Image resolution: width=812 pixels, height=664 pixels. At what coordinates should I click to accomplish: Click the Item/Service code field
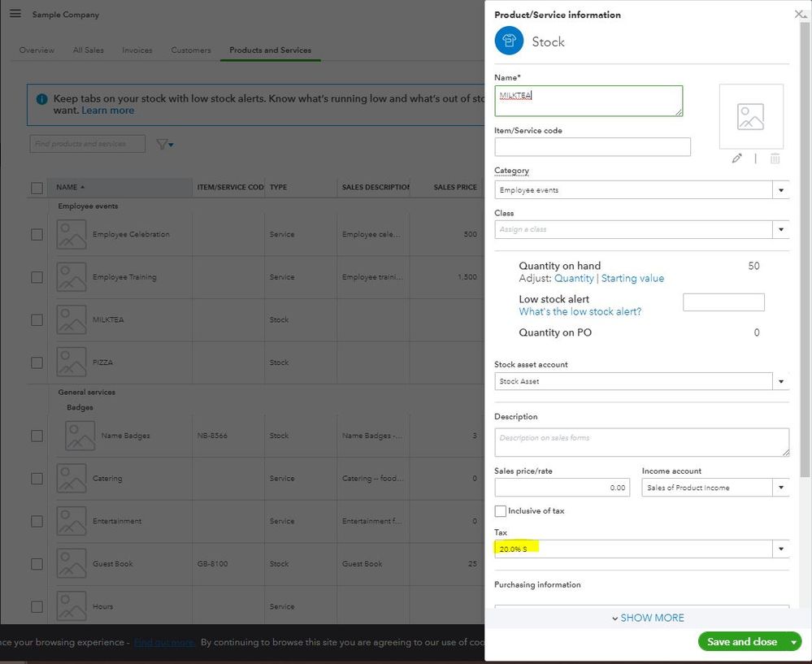593,146
